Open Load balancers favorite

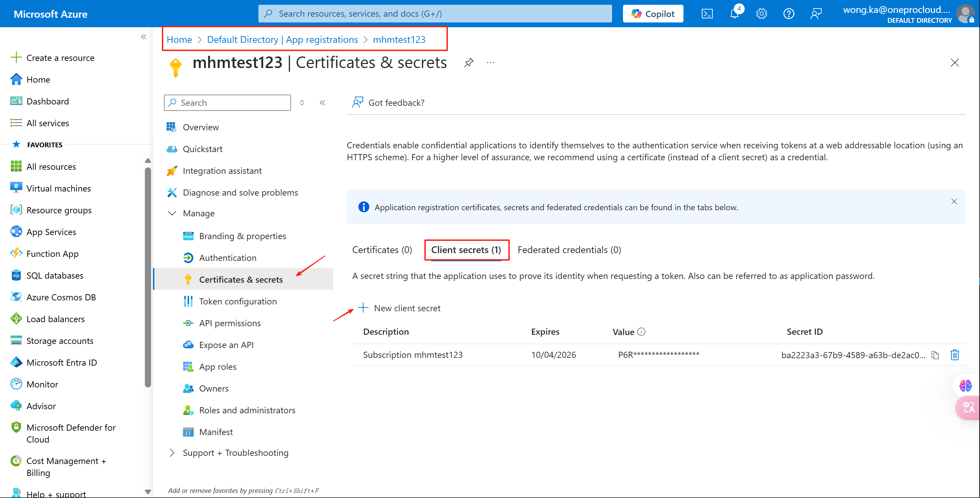[x=48, y=319]
